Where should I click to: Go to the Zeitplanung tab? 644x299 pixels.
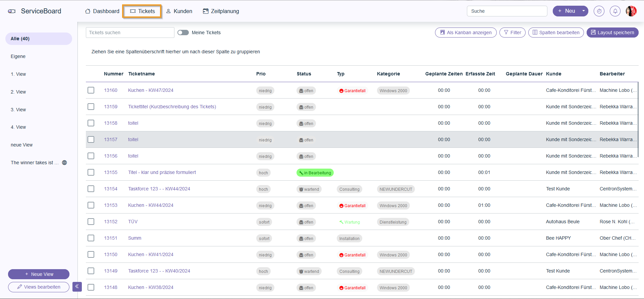pyautogui.click(x=221, y=11)
